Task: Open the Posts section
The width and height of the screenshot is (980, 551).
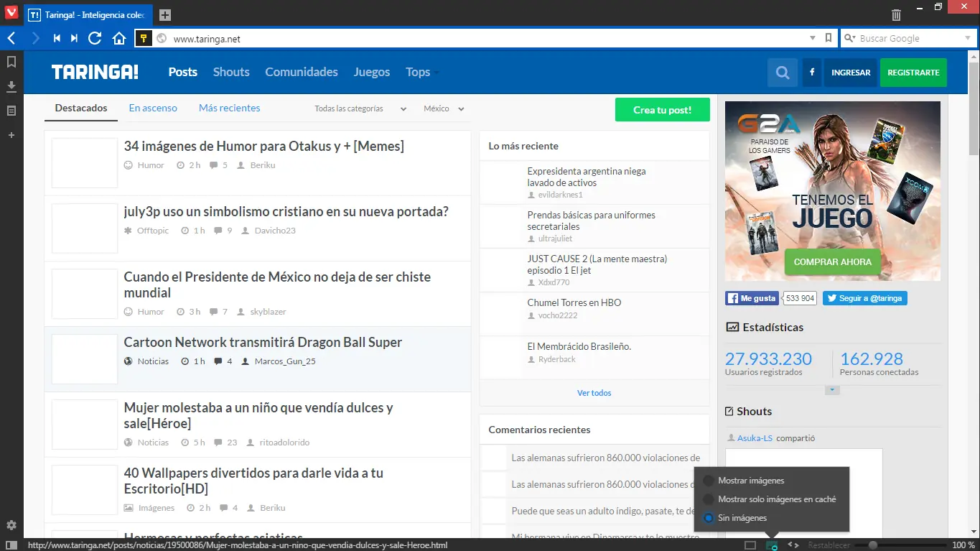Action: pos(183,72)
